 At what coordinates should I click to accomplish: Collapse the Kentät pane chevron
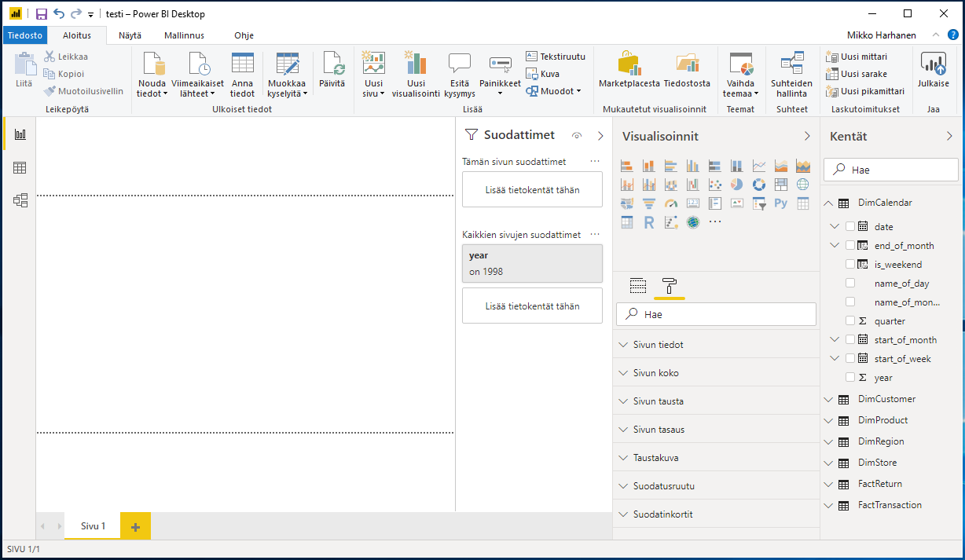click(x=949, y=136)
